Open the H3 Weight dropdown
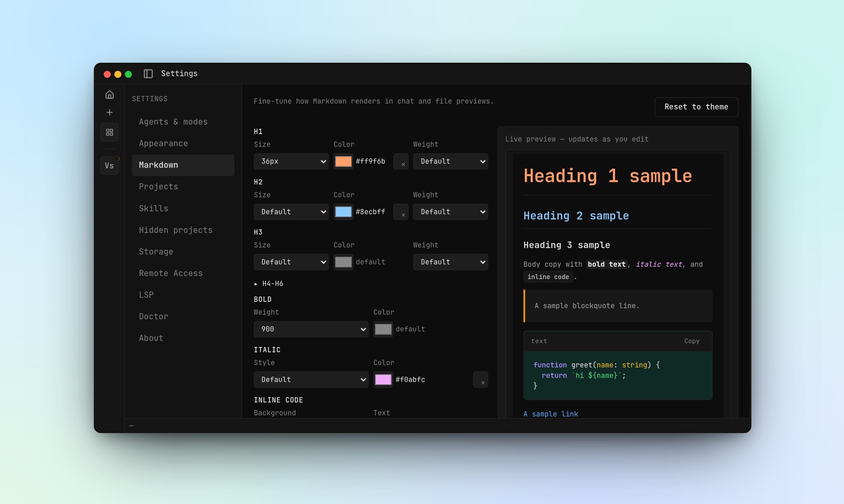 click(x=450, y=262)
